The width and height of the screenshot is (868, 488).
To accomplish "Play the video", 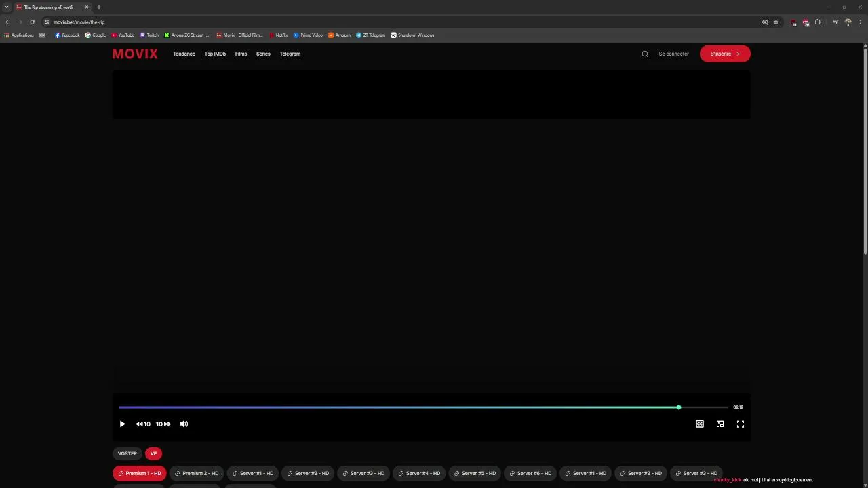I will (x=122, y=424).
